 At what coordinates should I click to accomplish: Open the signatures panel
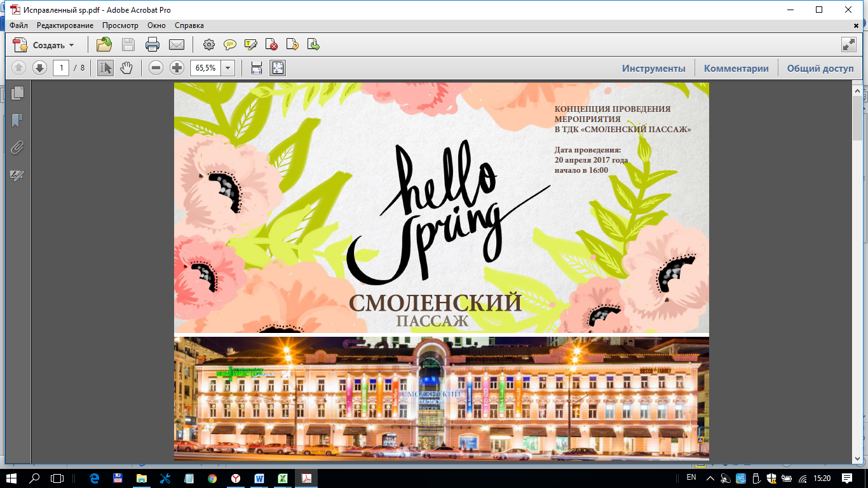[x=17, y=175]
